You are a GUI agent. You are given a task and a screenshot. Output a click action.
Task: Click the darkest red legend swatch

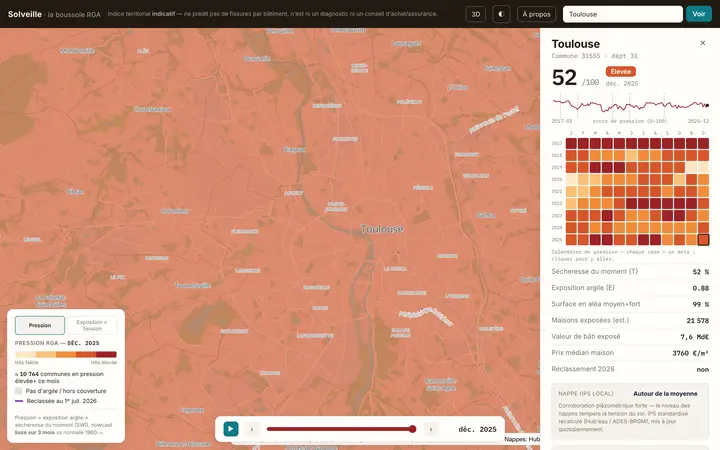pyautogui.click(x=107, y=354)
